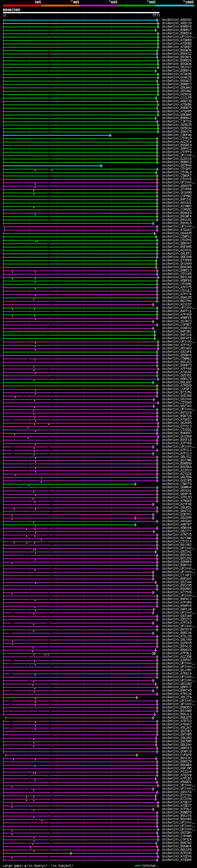Select label UniRef100_B9GRC9

pos(177,145)
